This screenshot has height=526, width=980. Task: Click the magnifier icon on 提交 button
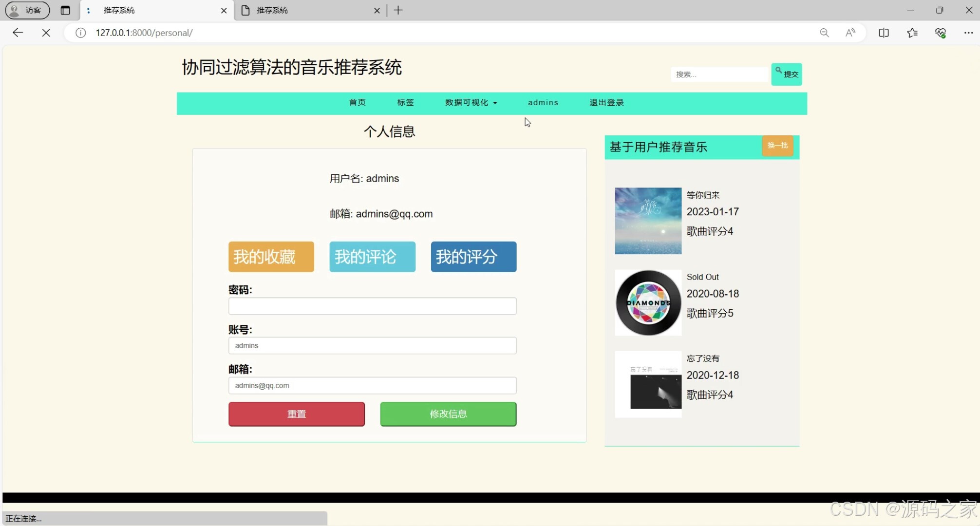[778, 69]
